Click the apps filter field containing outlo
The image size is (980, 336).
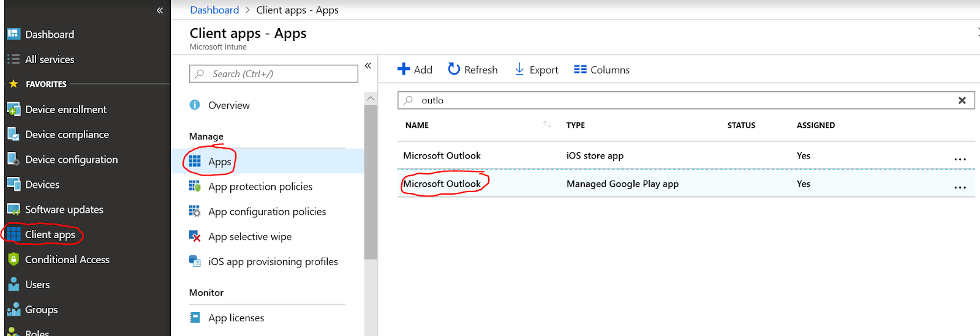pos(686,100)
